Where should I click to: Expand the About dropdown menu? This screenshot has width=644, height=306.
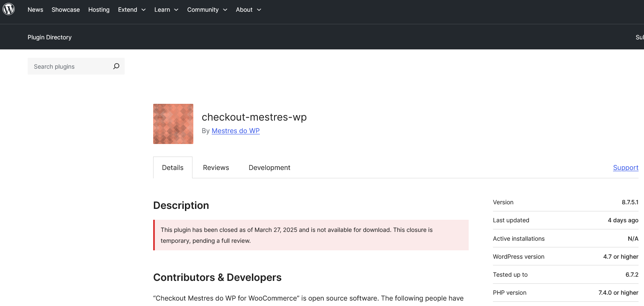click(249, 10)
